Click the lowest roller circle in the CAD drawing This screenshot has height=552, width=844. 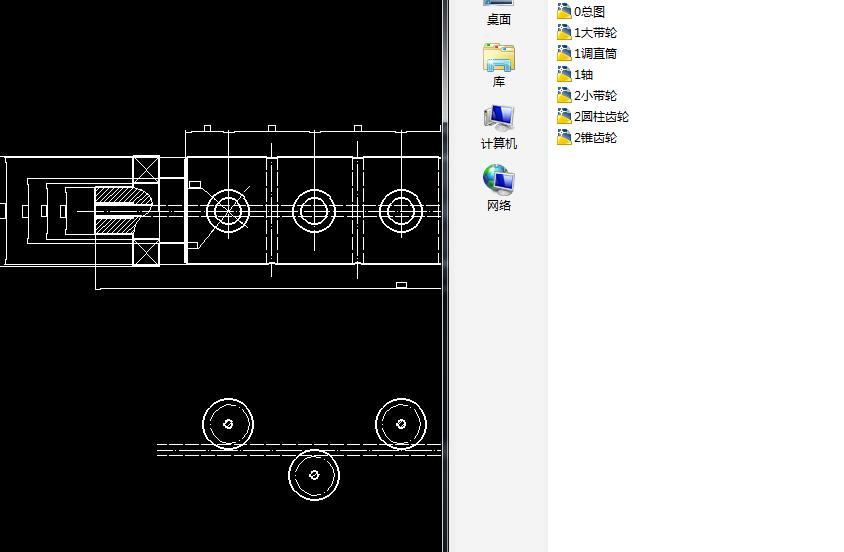click(314, 475)
